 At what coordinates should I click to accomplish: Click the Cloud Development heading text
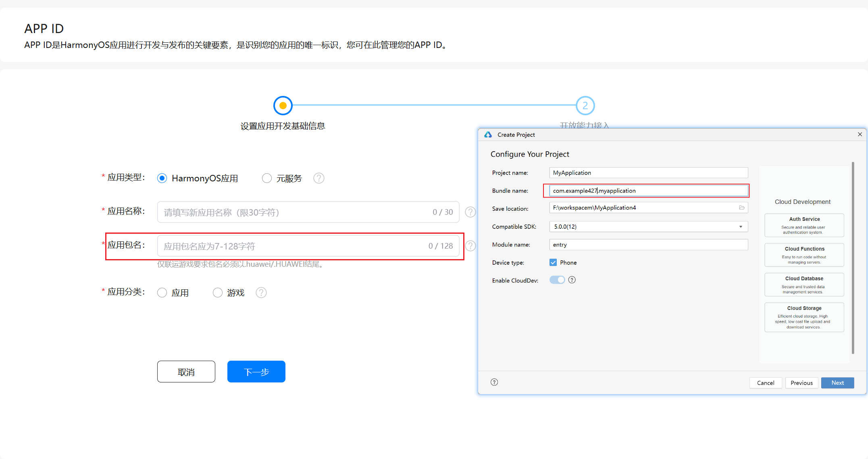click(803, 201)
